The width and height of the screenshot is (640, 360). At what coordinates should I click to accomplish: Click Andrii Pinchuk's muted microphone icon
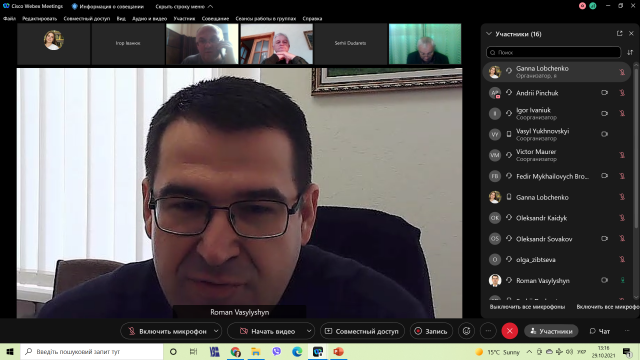pos(622,93)
